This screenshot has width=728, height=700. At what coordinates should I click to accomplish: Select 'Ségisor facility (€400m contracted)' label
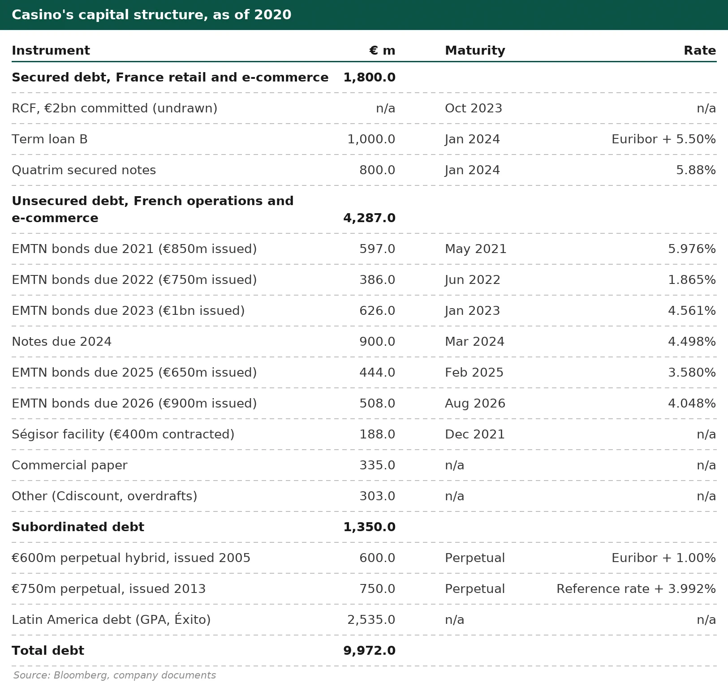(x=123, y=434)
